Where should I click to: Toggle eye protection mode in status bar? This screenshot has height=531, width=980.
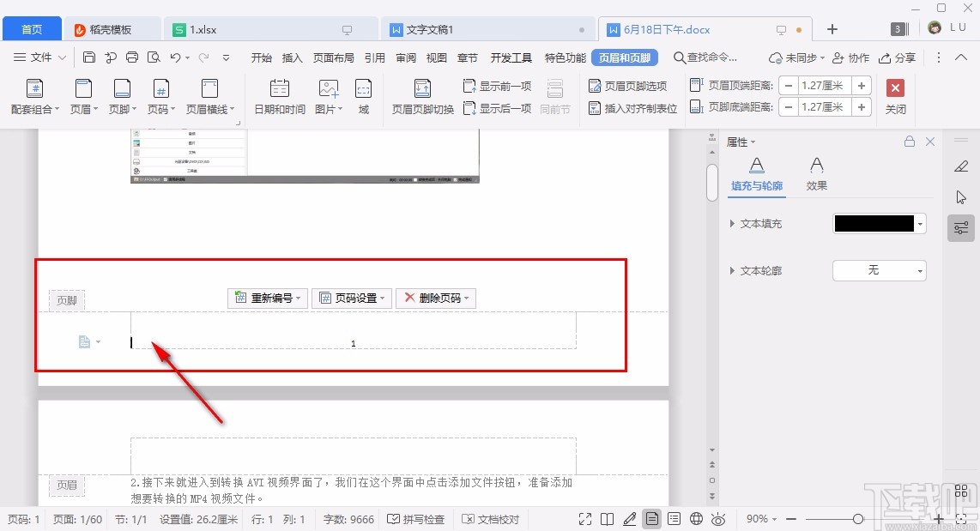[719, 518]
